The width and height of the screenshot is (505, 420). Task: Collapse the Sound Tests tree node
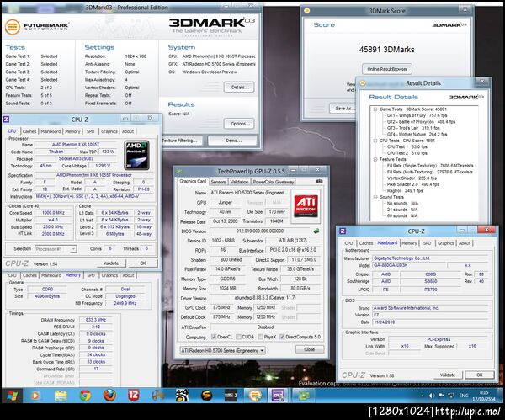375,197
